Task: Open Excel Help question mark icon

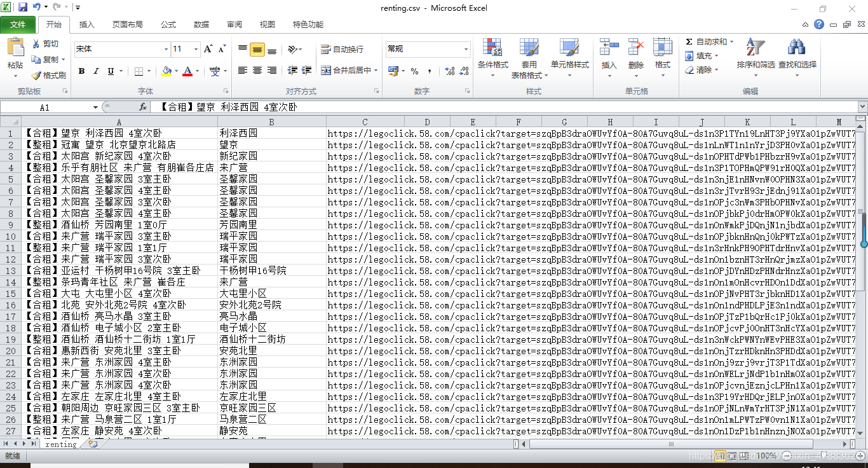Action: (819, 24)
